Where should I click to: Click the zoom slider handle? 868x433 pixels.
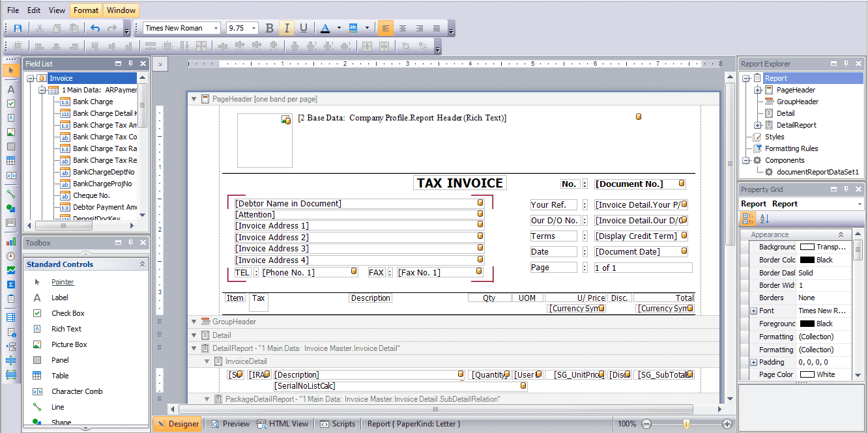(686, 424)
